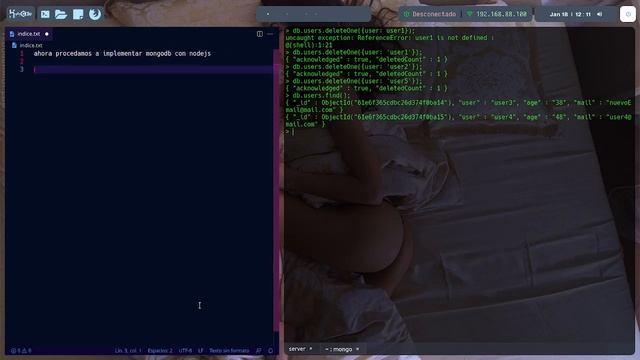This screenshot has width=640, height=360.
Task: Click the editor's vertical scrollbar
Action: click(276, 190)
